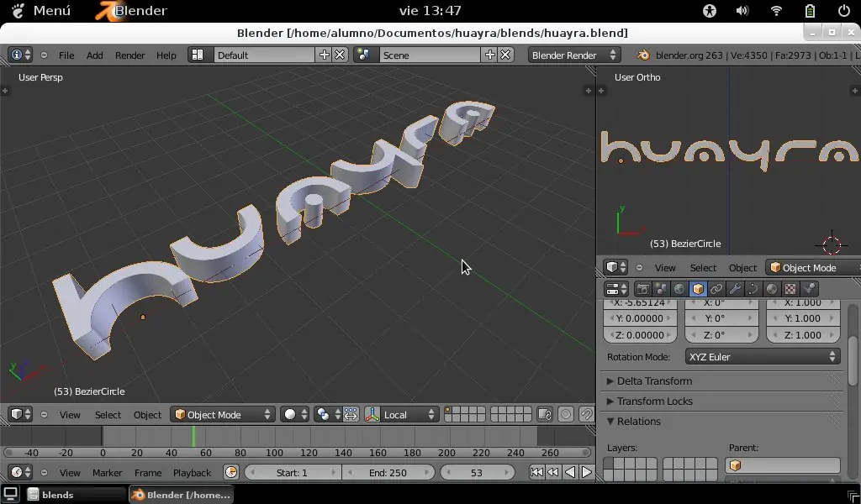Screen dimensions: 861x504
Task: Switch to the Texture checker tab
Action: [790, 289]
